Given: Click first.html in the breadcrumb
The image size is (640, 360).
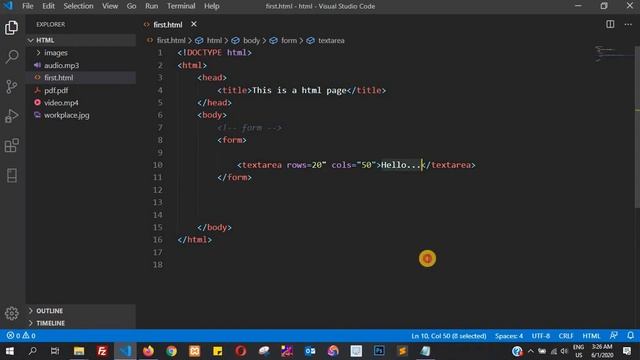Looking at the screenshot, I should point(171,40).
